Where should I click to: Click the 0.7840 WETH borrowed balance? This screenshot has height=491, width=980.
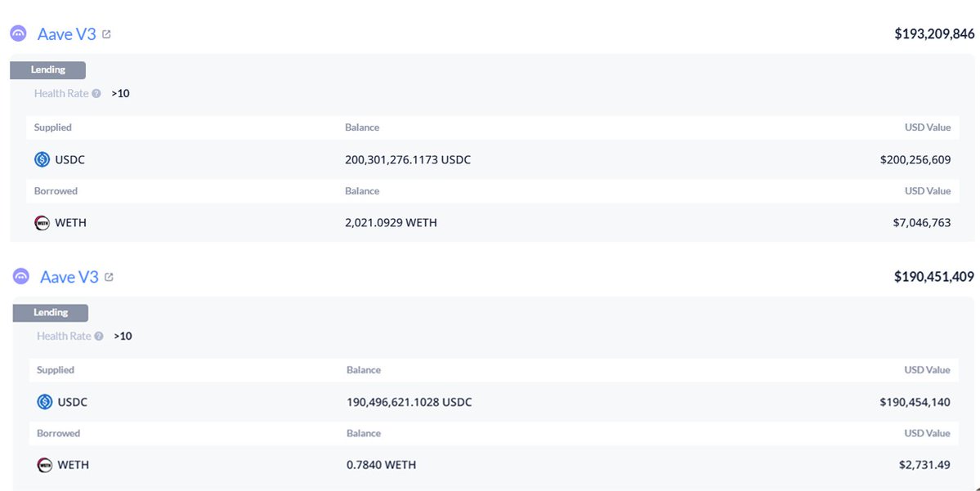click(x=381, y=465)
